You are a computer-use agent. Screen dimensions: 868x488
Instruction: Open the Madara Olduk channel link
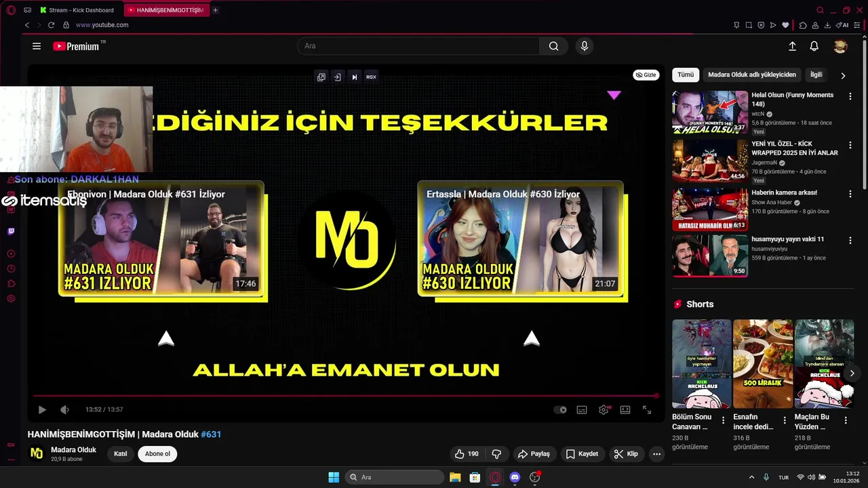click(73, 450)
